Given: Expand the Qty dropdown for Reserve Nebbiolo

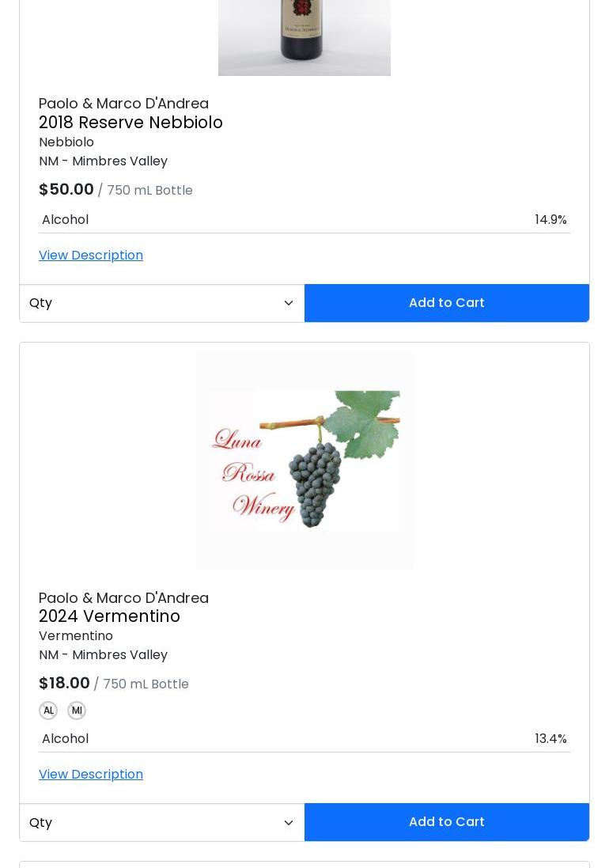Looking at the screenshot, I should coord(162,303).
